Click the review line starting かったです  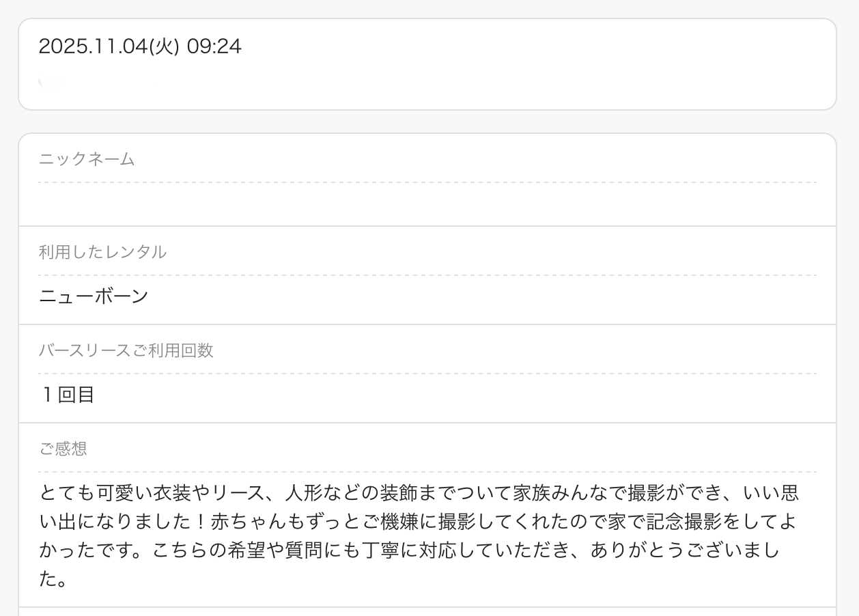tap(408, 551)
